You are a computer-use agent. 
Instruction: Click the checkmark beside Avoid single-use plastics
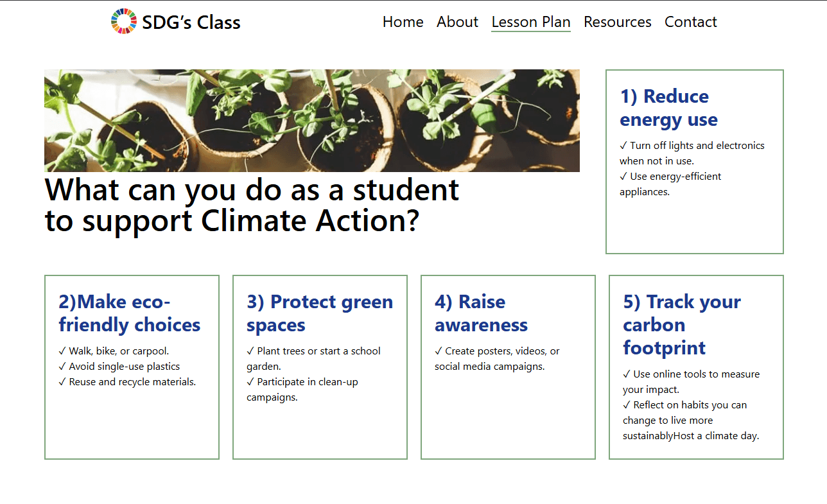click(x=62, y=367)
